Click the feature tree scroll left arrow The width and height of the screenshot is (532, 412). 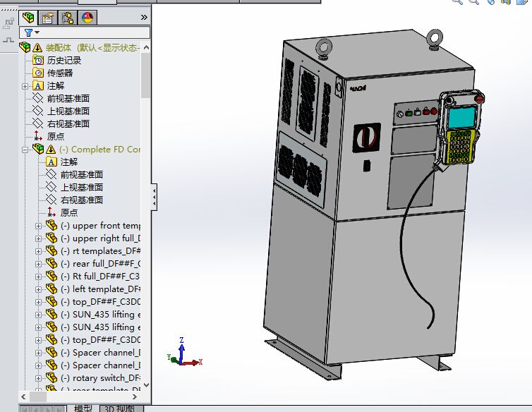tap(23, 396)
